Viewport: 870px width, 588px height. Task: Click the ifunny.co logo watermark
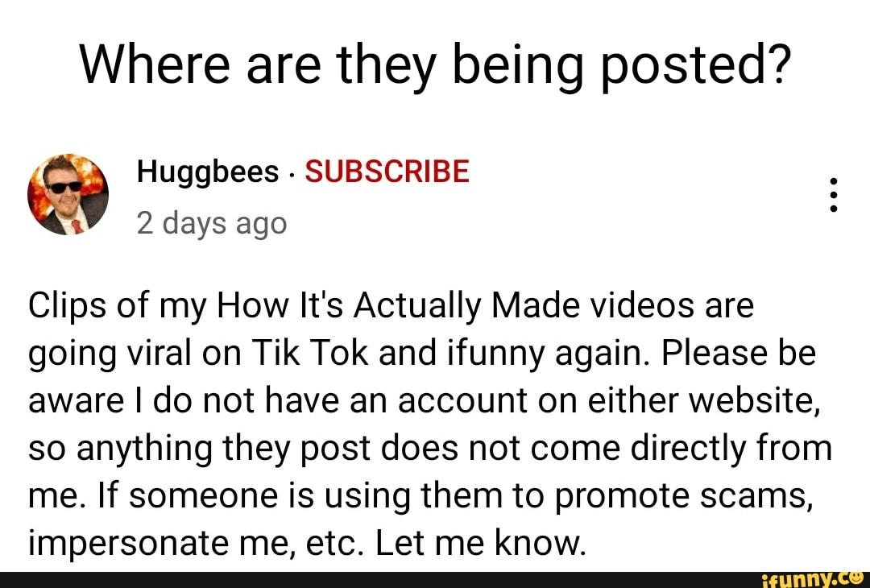click(814, 578)
